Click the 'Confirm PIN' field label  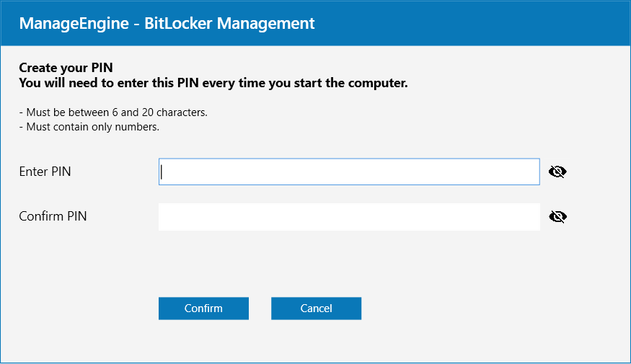pyautogui.click(x=53, y=216)
